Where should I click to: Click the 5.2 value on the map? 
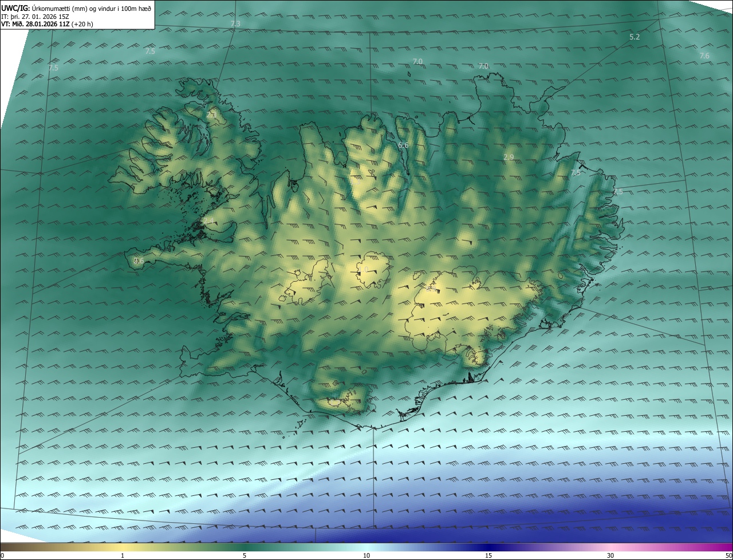tap(635, 37)
